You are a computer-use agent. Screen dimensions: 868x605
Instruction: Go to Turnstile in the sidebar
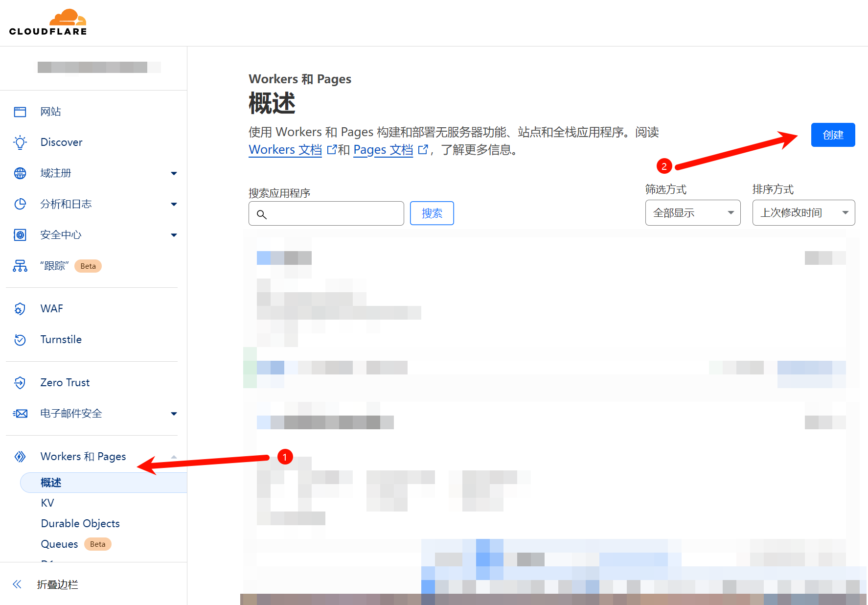[x=61, y=340]
